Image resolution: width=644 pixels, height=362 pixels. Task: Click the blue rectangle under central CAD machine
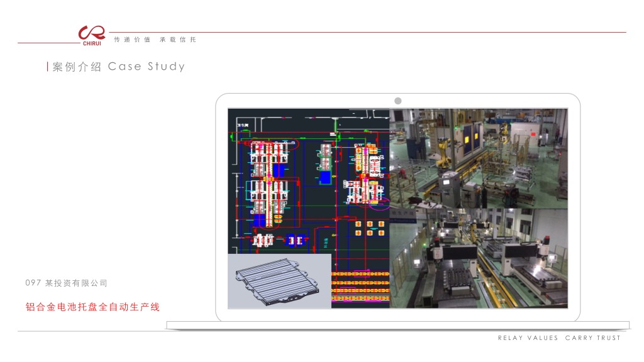(x=325, y=178)
